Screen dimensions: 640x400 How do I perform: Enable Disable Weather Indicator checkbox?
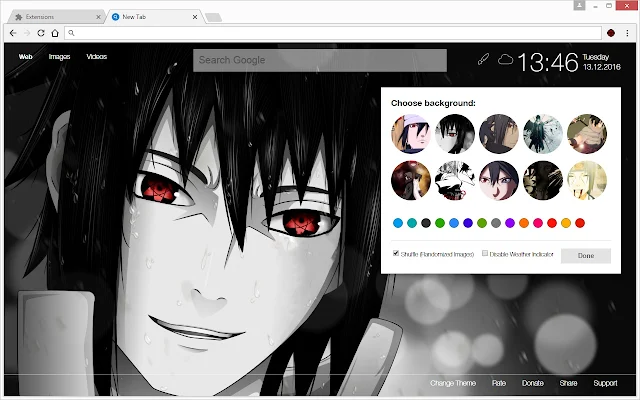[485, 253]
